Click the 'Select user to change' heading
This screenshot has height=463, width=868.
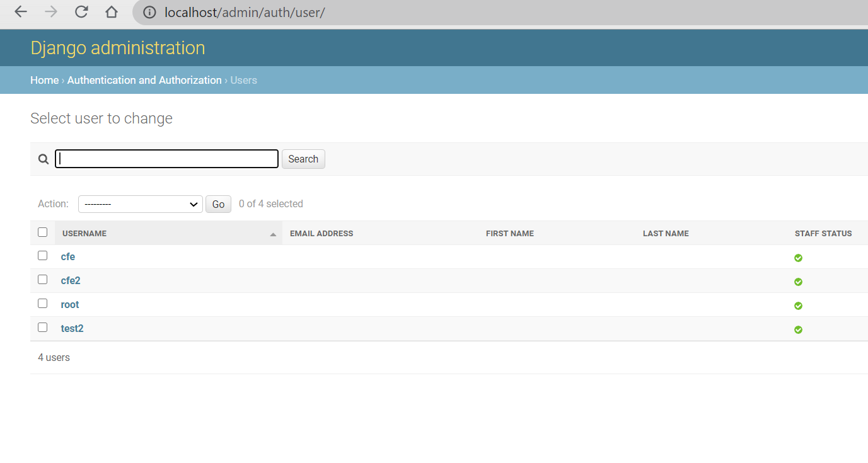pyautogui.click(x=101, y=118)
